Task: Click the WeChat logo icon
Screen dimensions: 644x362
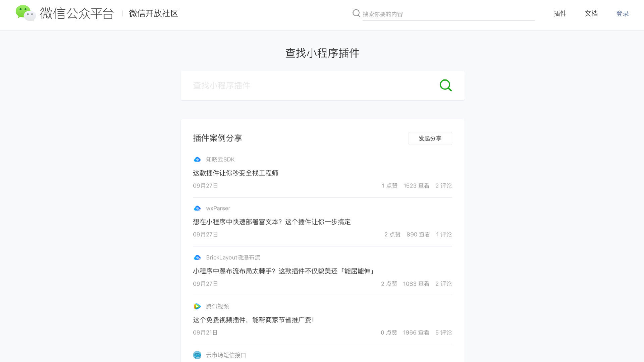Action: [x=26, y=13]
